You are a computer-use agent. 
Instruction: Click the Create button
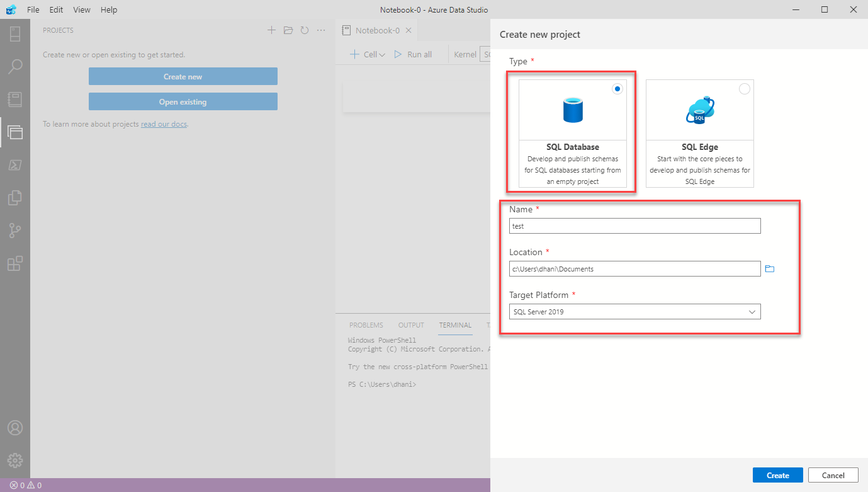coord(778,475)
